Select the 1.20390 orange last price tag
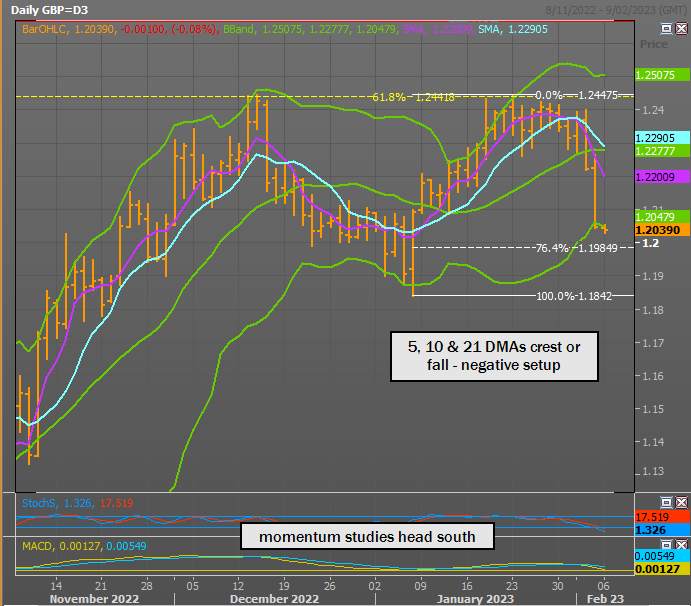The height and width of the screenshot is (606, 691). tap(662, 230)
